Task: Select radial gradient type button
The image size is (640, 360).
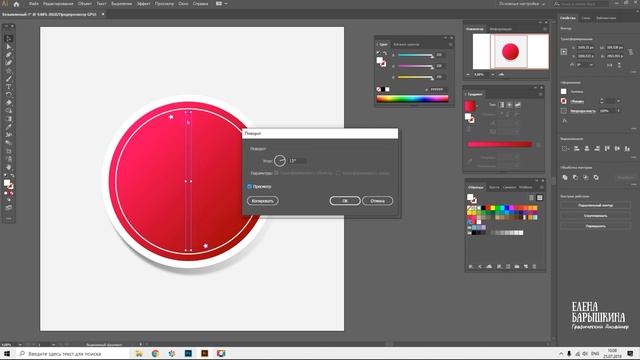Action: point(509,105)
